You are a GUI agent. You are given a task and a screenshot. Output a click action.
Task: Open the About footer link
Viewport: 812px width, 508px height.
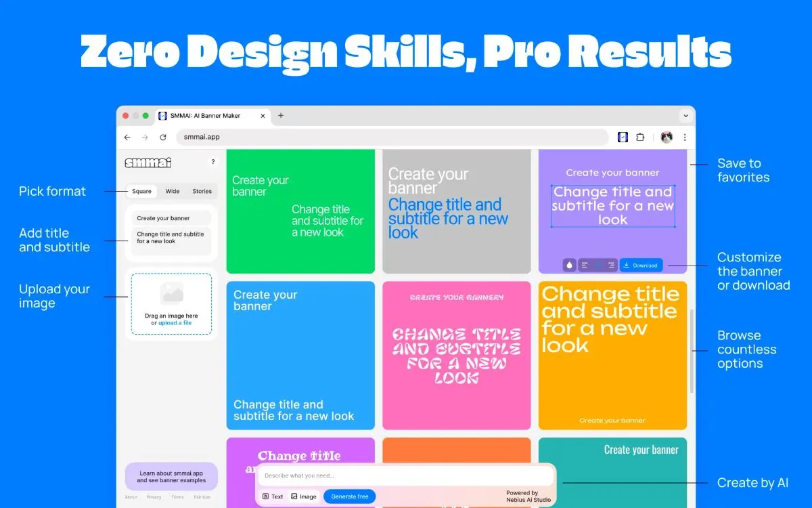click(x=131, y=497)
